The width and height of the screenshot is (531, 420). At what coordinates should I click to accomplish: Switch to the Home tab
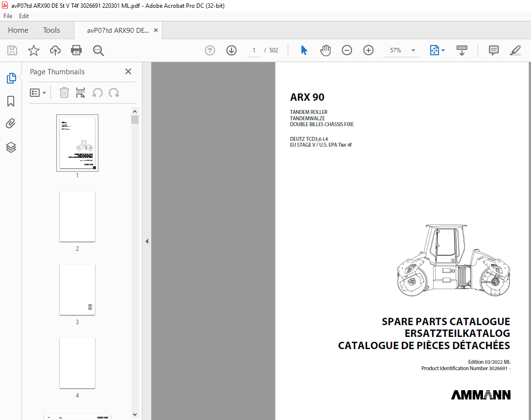pos(18,30)
